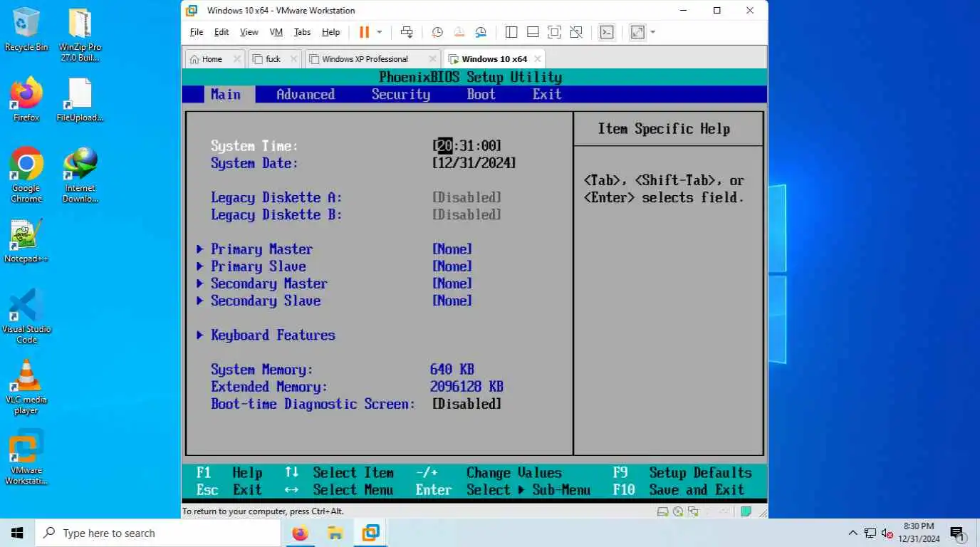Screen dimensions: 980x547
Task: Toggle the library sidebar panel icon
Action: click(511, 32)
